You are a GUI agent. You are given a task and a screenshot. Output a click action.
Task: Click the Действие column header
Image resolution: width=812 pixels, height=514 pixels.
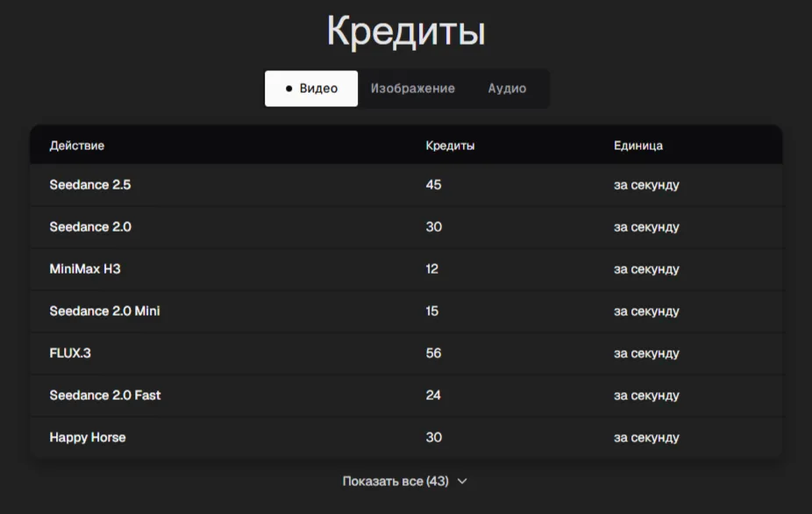(76, 146)
